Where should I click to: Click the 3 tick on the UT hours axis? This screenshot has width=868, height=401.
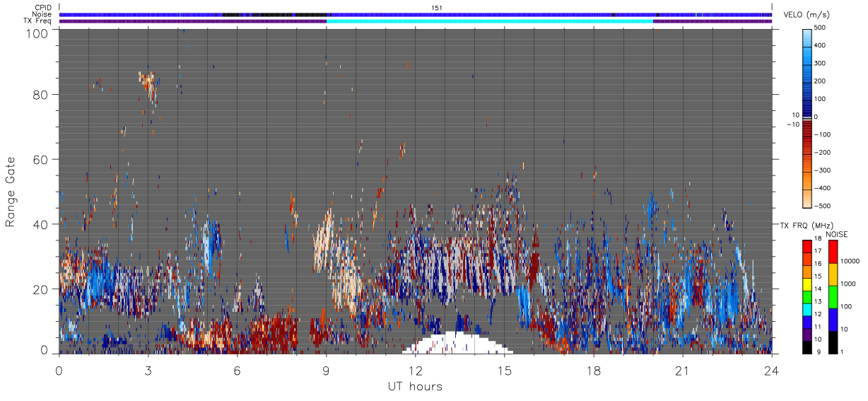pos(148,370)
